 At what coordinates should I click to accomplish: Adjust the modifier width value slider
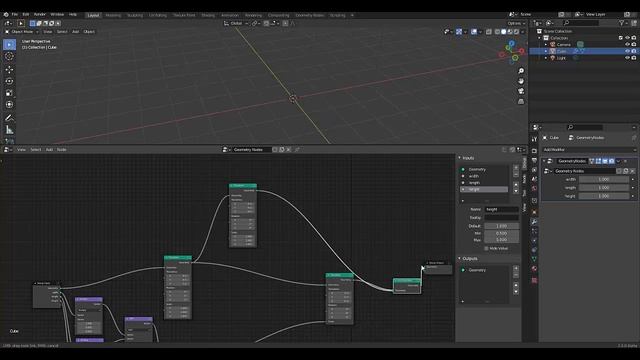[604, 180]
